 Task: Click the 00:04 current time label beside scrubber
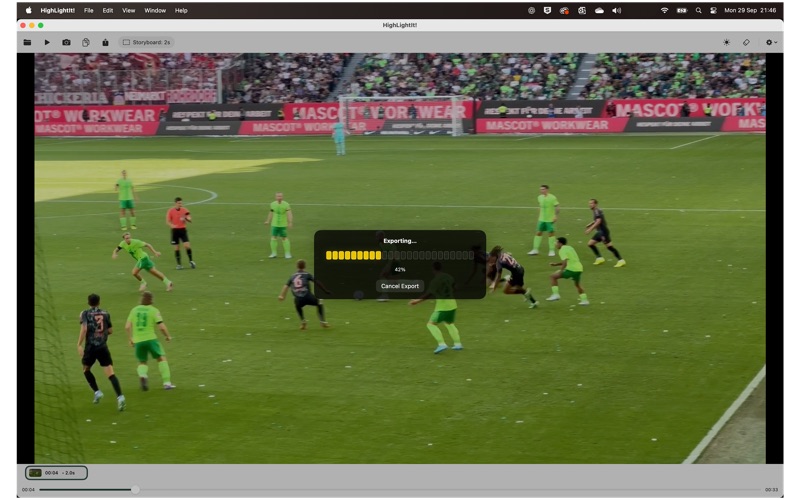29,490
